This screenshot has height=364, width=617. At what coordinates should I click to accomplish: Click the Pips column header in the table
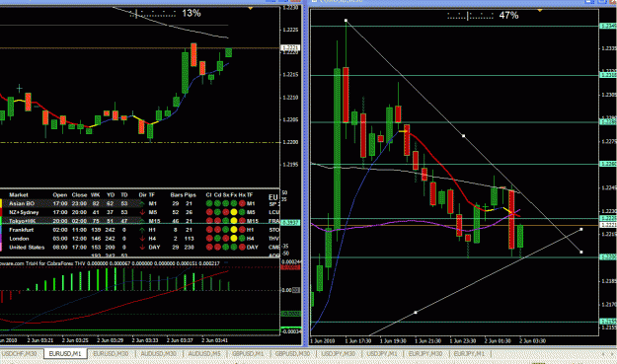tap(191, 194)
